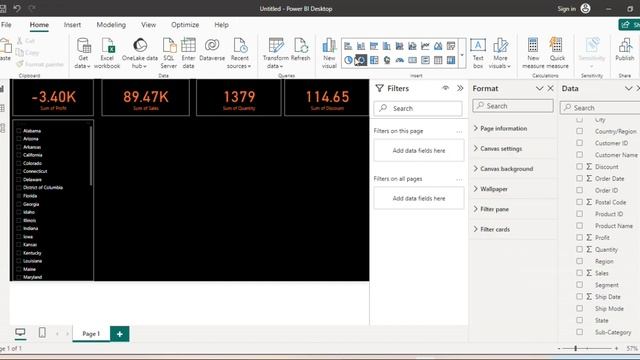This screenshot has width=640, height=360.
Task: Open Recent sources list
Action: click(239, 53)
